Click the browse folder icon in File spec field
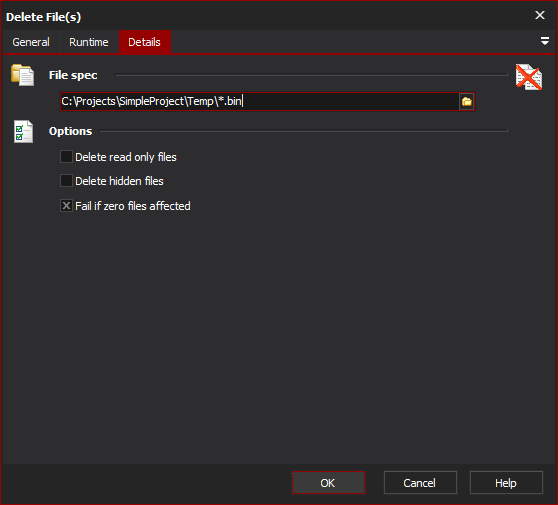 [467, 102]
